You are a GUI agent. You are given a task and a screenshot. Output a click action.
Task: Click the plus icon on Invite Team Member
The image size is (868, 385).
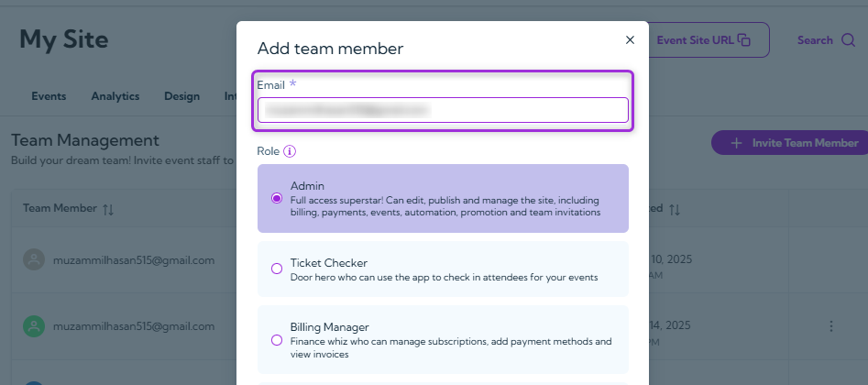(736, 143)
